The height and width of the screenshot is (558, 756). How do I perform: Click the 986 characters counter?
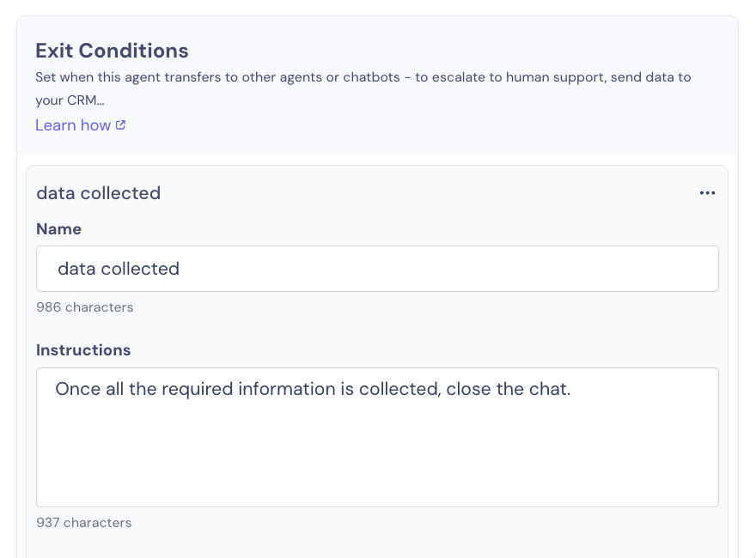(85, 307)
